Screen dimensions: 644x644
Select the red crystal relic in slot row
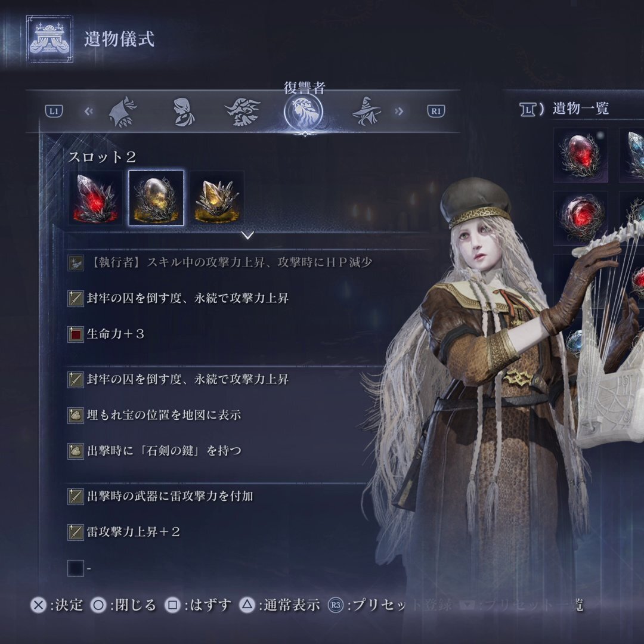[95, 198]
